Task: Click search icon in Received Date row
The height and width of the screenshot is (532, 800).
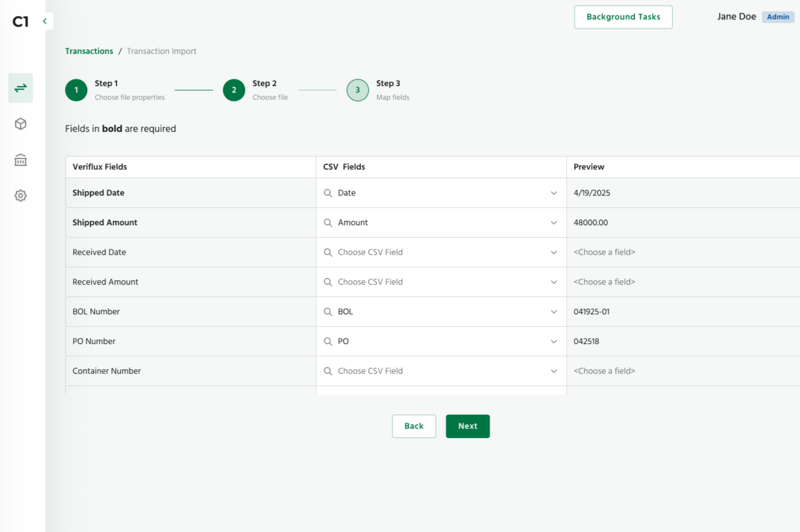Action: pyautogui.click(x=328, y=252)
